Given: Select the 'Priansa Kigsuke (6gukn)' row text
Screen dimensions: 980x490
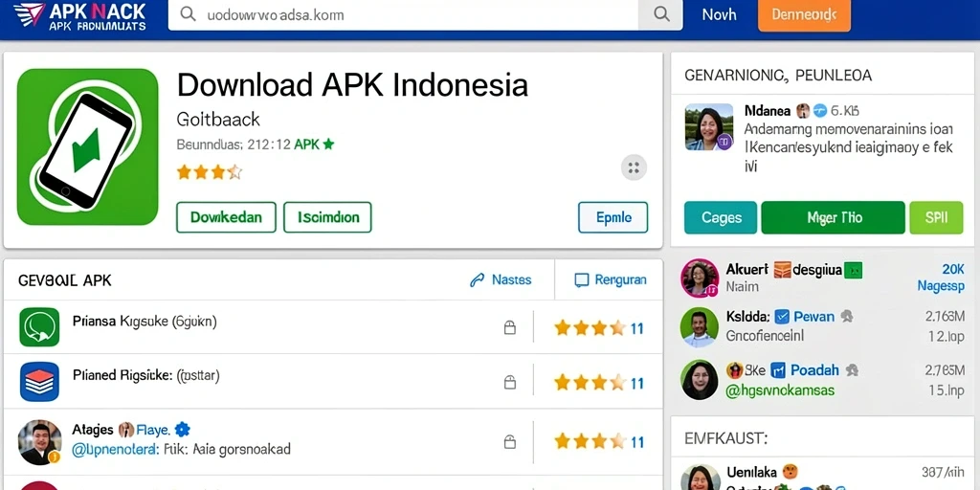Looking at the screenshot, I should 145,322.
